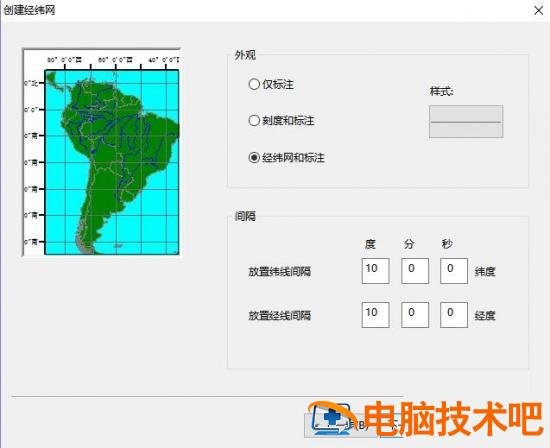Click the South America map preview
Image resolution: width=550 pixels, height=448 pixels.
pos(101,152)
